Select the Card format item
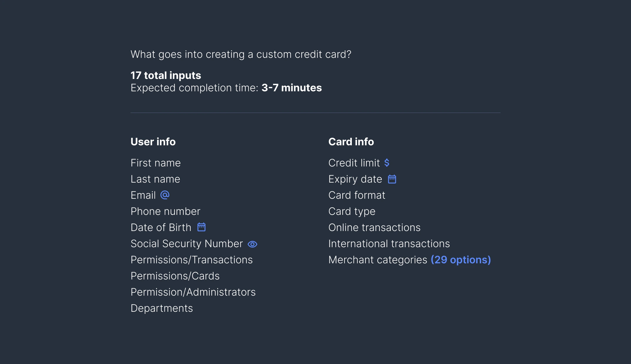Image resolution: width=631 pixels, height=364 pixels. coord(357,195)
